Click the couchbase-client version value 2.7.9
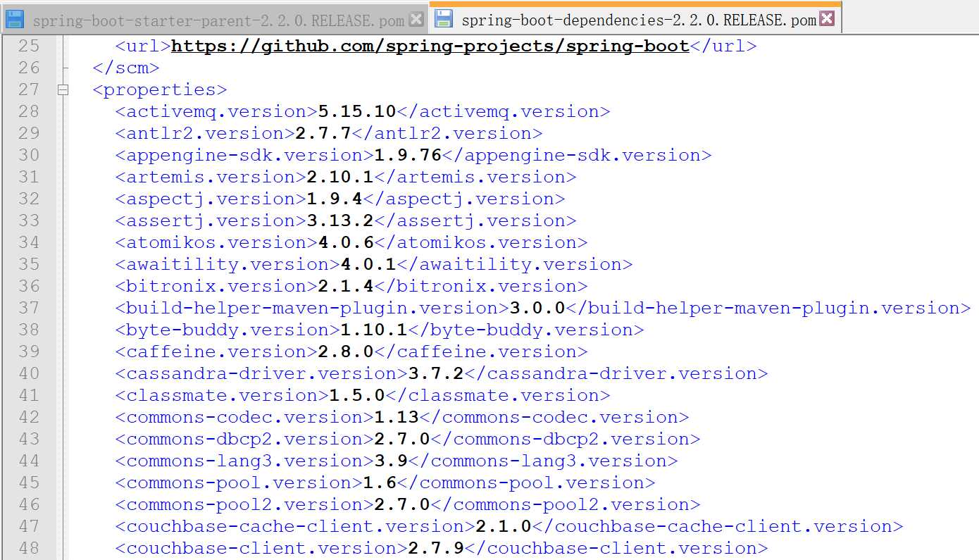This screenshot has width=979, height=560. (436, 549)
